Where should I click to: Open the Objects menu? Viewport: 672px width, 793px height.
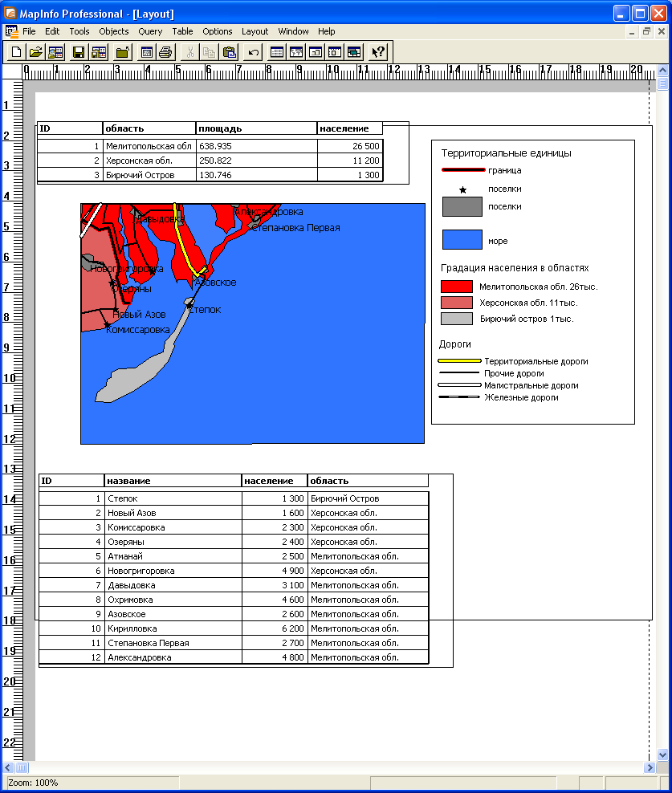pyautogui.click(x=114, y=31)
